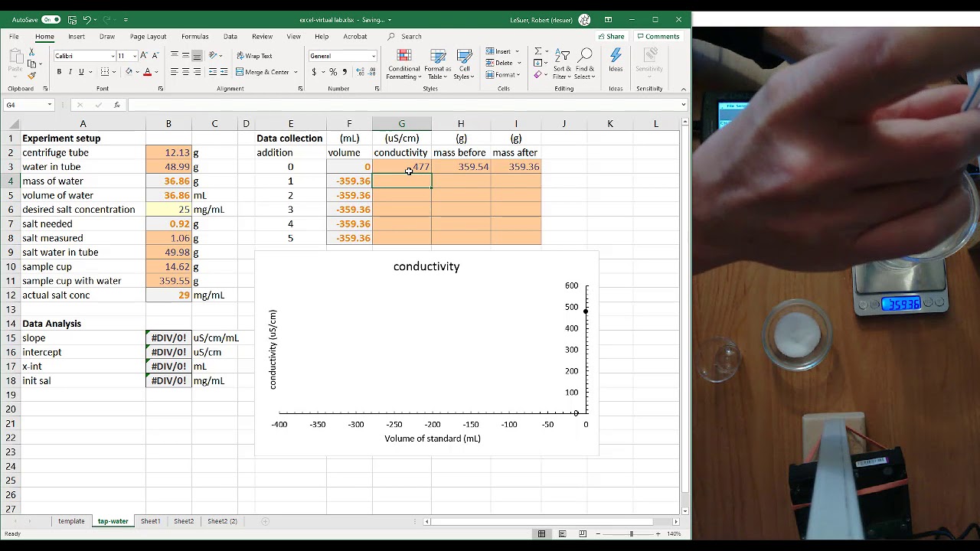
Task: Open Find & Select menu
Action: point(585,64)
